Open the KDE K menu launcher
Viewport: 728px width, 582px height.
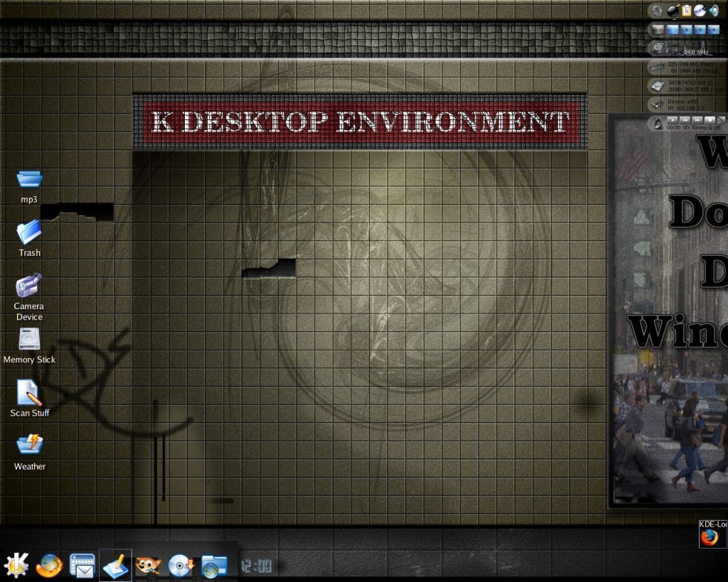point(16,565)
